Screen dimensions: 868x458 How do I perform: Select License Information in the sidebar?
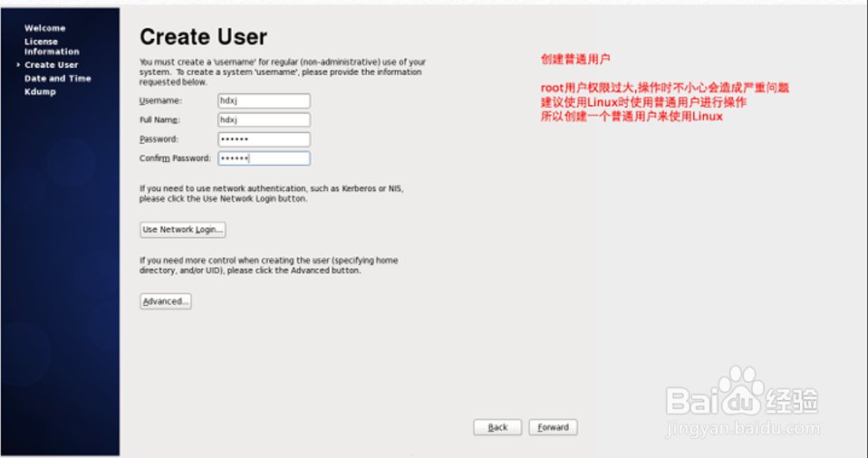(x=52, y=46)
